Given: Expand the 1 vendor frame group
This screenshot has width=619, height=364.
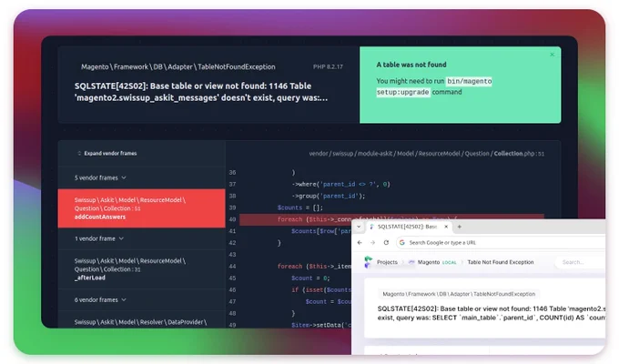Looking at the screenshot, I should [99, 238].
